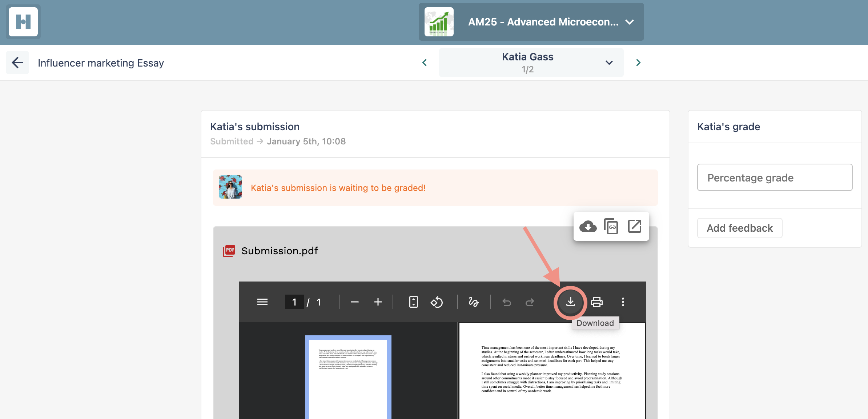
Task: Click the fit to page button
Action: pyautogui.click(x=413, y=302)
